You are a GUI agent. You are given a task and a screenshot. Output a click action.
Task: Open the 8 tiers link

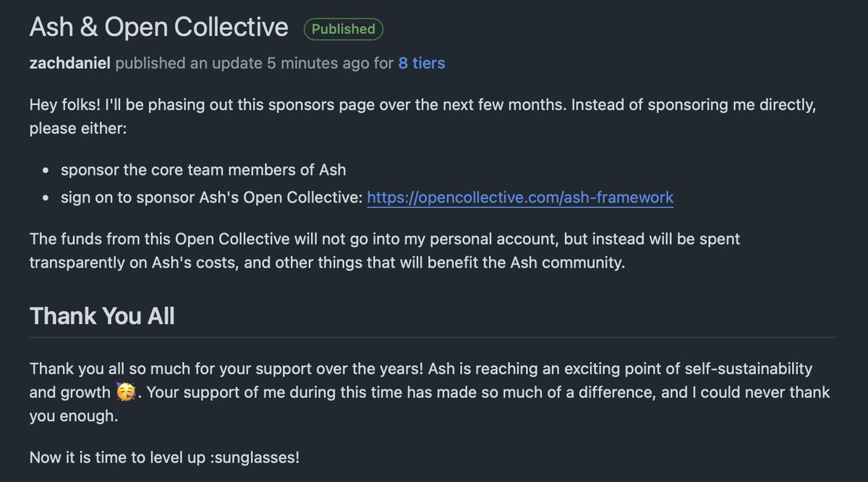coord(422,64)
